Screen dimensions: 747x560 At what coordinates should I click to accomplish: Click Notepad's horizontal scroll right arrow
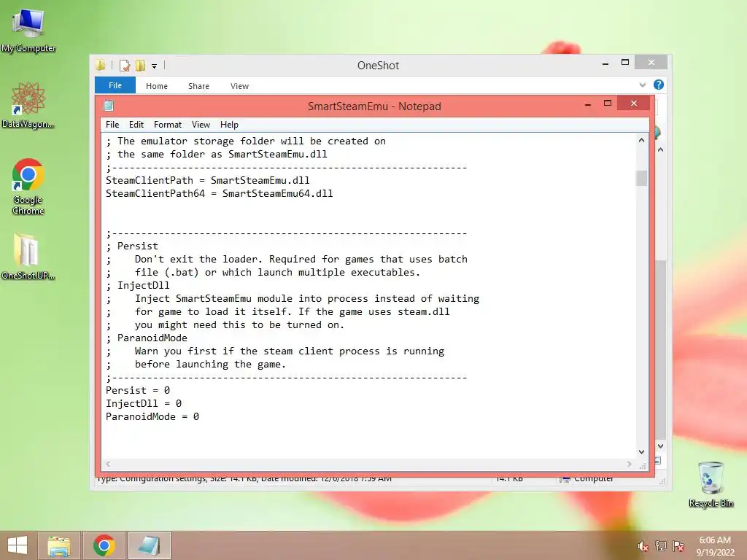(x=630, y=464)
